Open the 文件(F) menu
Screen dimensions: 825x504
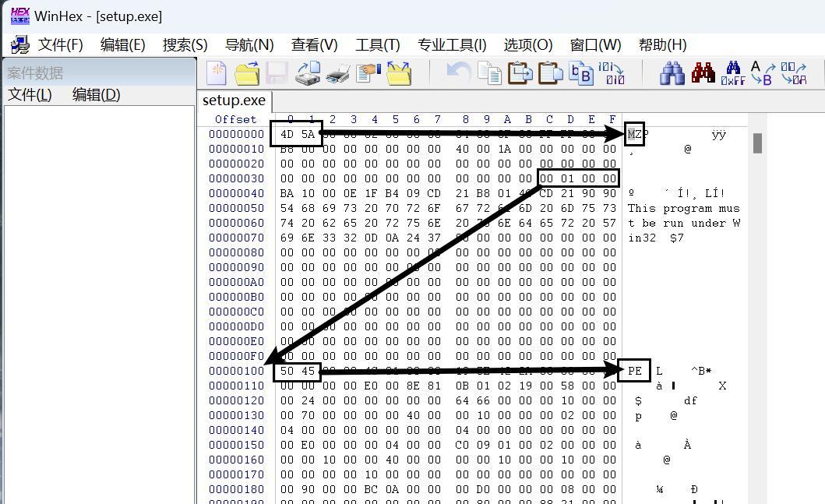click(x=60, y=44)
